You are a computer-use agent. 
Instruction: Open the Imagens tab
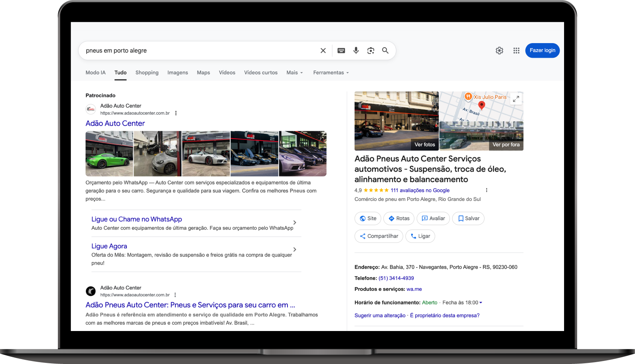(x=178, y=73)
